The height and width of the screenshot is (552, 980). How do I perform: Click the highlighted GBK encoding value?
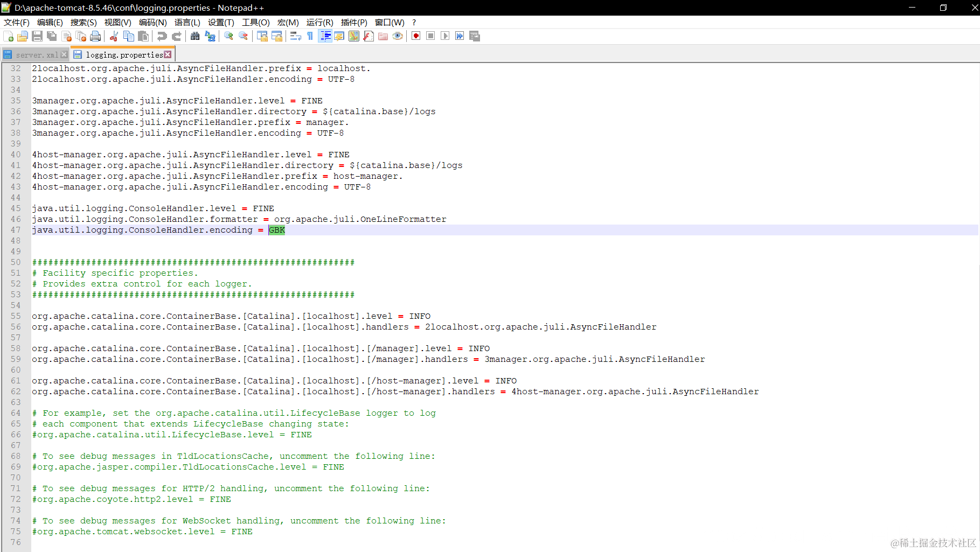pyautogui.click(x=277, y=230)
